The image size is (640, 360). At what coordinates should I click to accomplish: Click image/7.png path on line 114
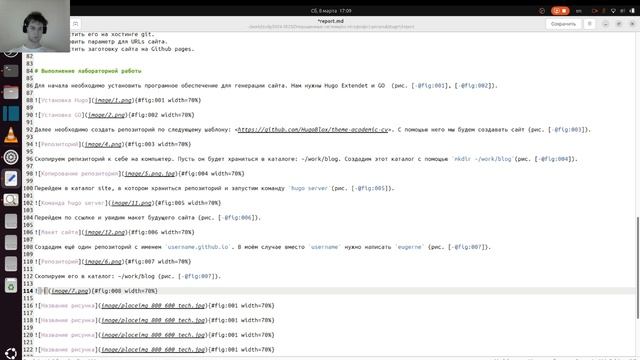coord(70,291)
